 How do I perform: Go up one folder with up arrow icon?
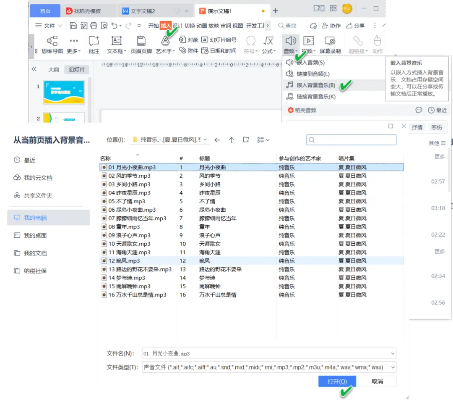231,140
